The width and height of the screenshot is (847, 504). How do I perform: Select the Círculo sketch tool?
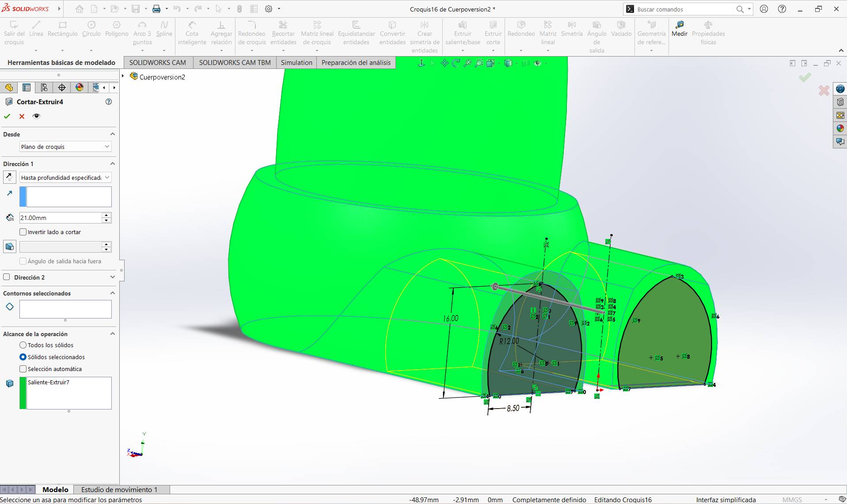coord(91,29)
